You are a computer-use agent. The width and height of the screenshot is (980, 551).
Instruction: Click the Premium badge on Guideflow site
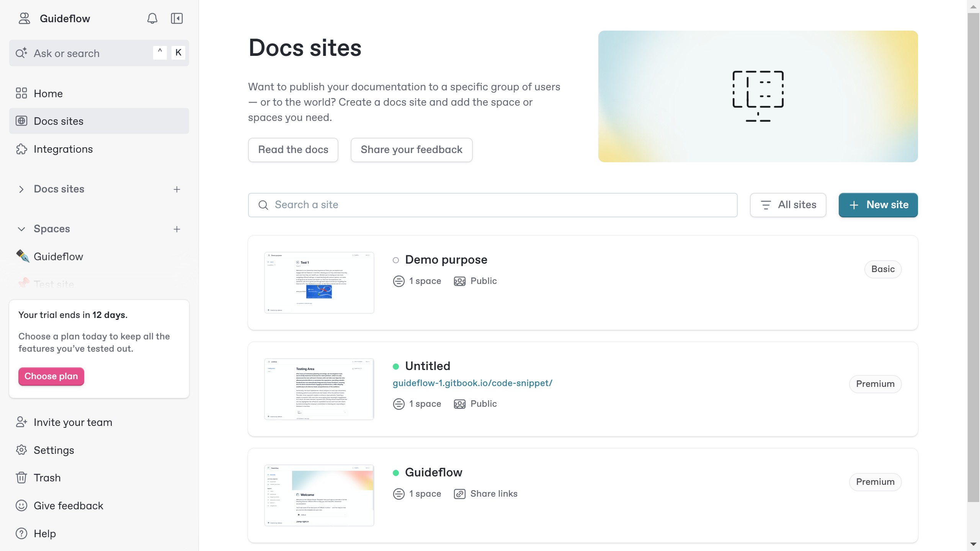(875, 482)
